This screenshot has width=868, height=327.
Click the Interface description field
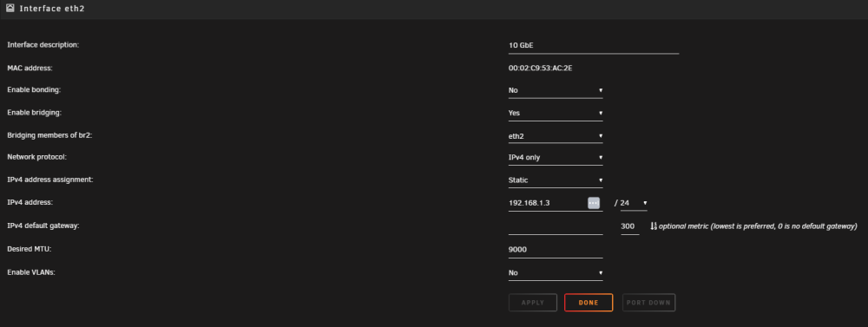pos(594,45)
